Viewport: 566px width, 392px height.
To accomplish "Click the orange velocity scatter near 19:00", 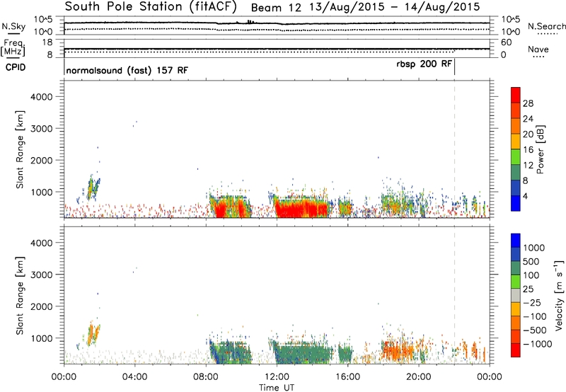I will tap(397, 350).
